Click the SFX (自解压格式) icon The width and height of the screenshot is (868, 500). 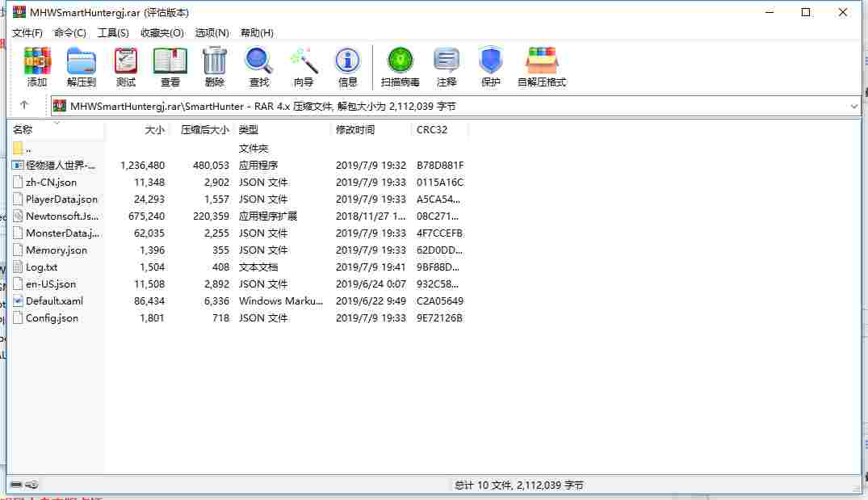(x=542, y=61)
